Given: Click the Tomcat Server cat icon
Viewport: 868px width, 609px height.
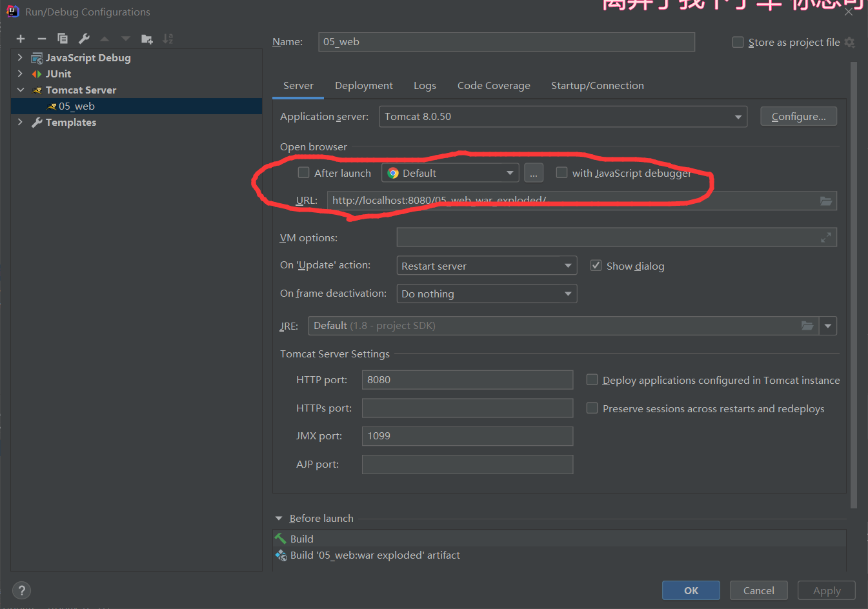Looking at the screenshot, I should click(x=37, y=90).
